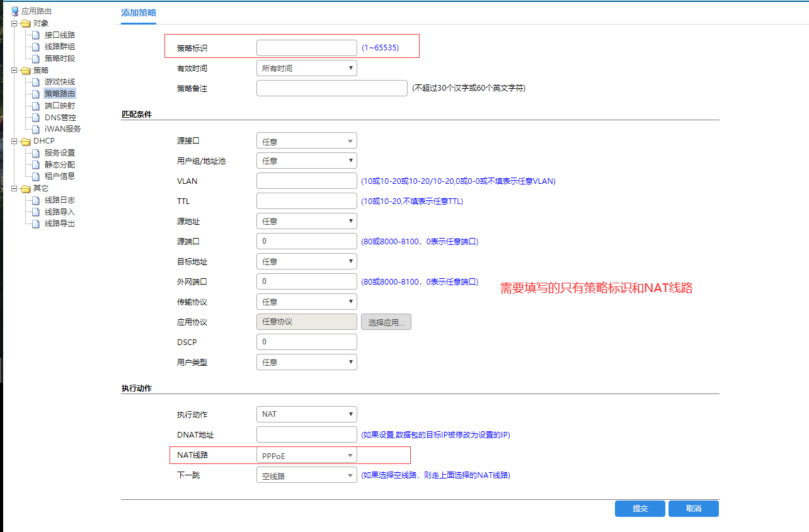This screenshot has width=809, height=532.
Task: Open 线路导入 under 其它
Action: pos(60,212)
